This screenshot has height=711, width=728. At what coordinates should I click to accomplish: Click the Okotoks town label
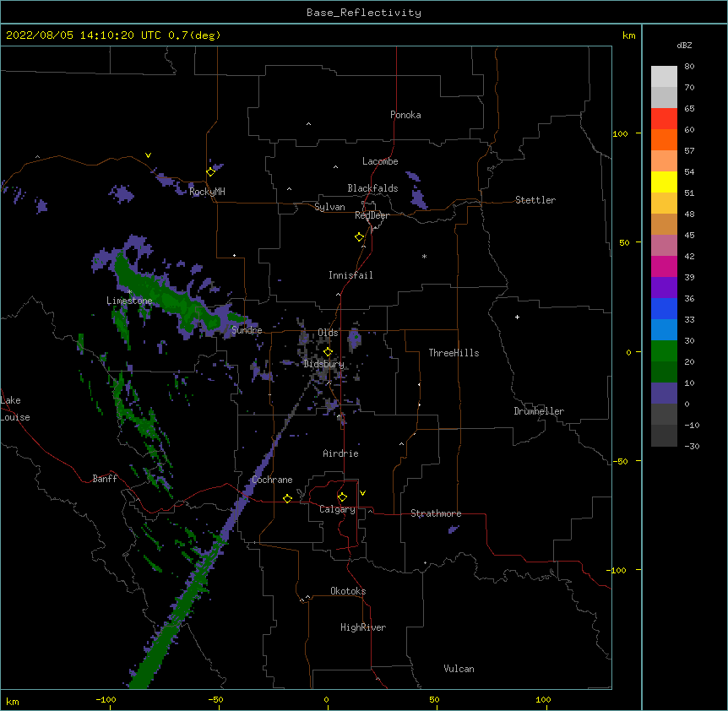348,591
